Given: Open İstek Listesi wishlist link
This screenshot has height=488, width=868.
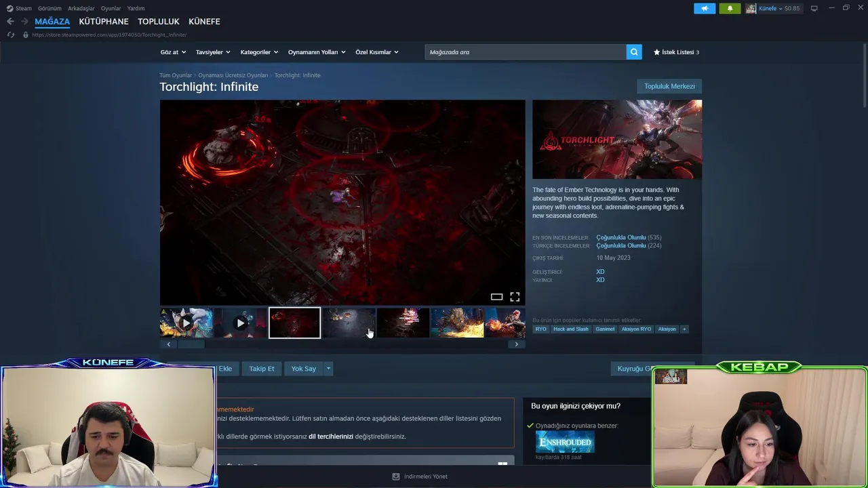Looking at the screenshot, I should (x=678, y=52).
